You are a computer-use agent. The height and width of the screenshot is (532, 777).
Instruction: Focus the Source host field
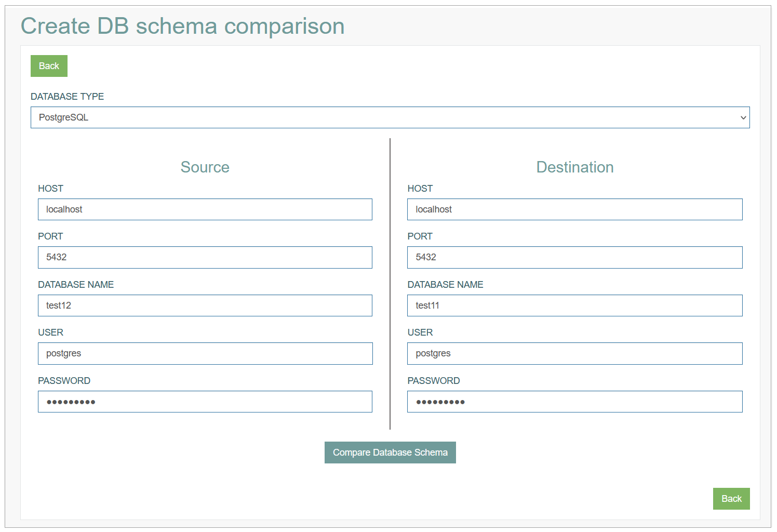point(205,209)
